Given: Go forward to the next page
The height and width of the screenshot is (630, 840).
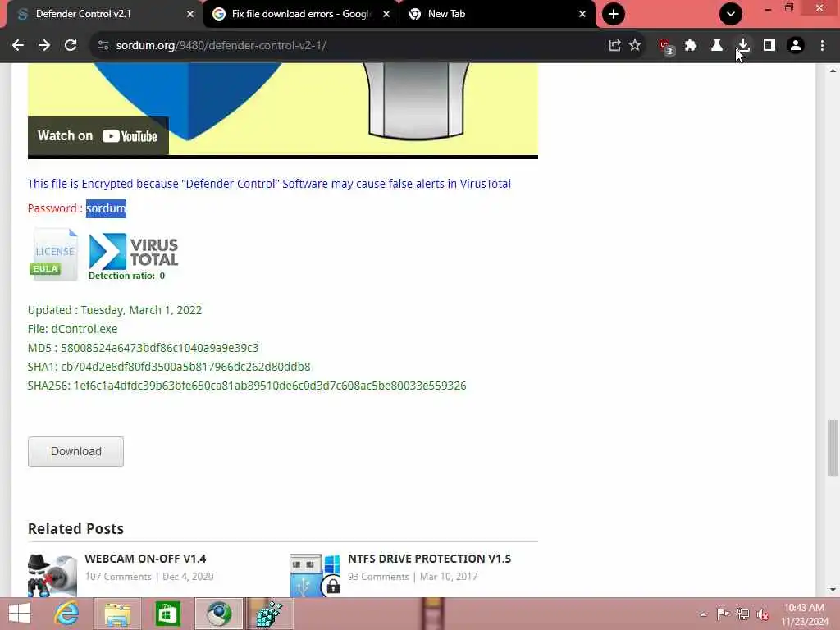Looking at the screenshot, I should 44,46.
